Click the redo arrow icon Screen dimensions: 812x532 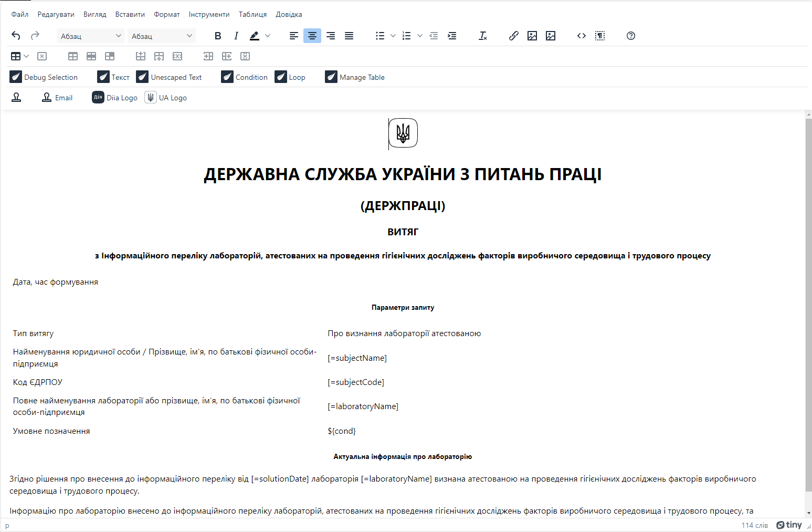pyautogui.click(x=35, y=36)
